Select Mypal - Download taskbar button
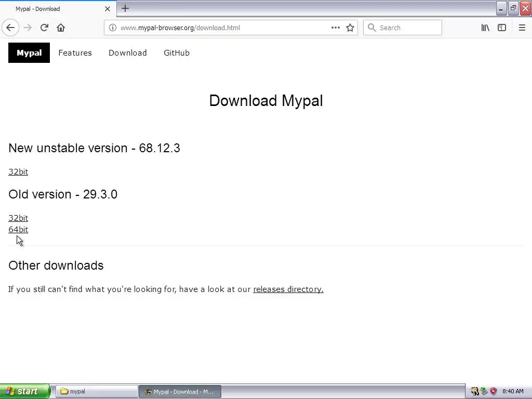532x399 pixels. point(180,391)
